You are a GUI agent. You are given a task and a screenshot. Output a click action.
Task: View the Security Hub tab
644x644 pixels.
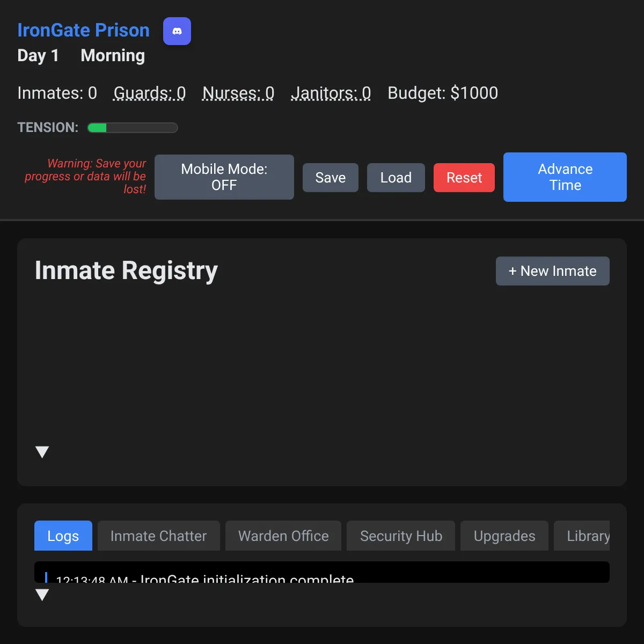point(400,536)
